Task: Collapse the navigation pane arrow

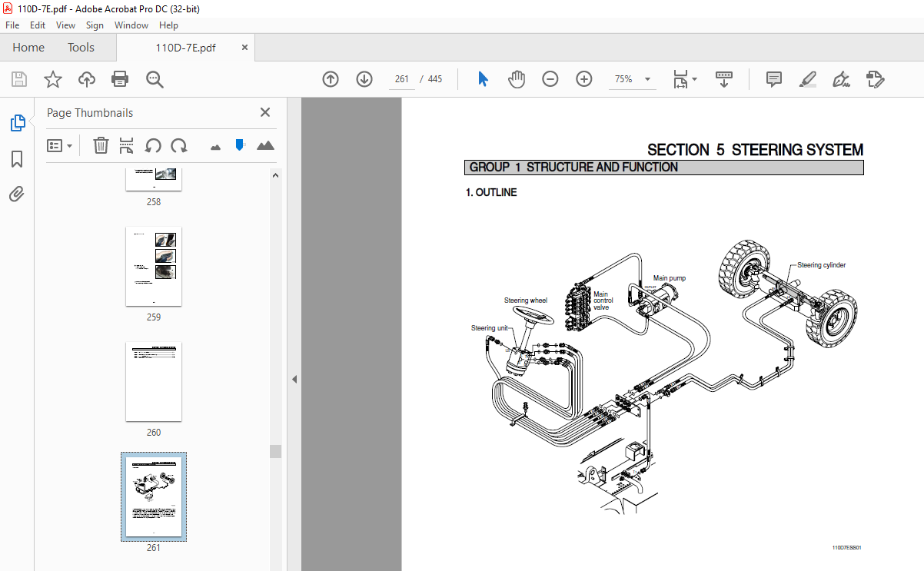Action: (x=294, y=379)
